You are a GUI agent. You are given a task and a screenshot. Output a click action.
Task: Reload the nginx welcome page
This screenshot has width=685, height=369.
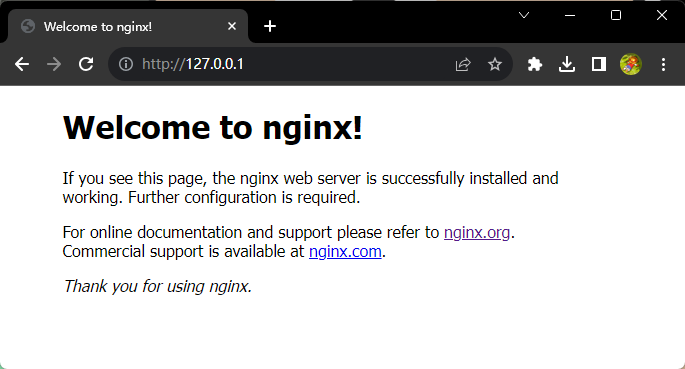pos(86,65)
